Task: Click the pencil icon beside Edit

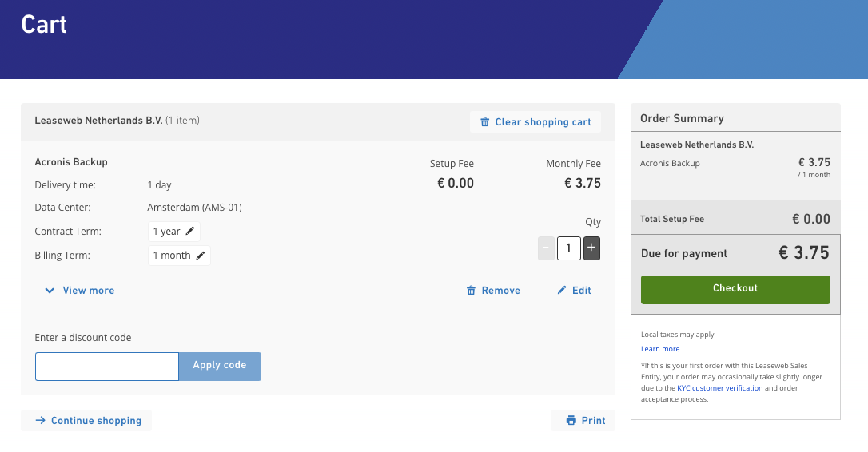Action: [x=562, y=290]
